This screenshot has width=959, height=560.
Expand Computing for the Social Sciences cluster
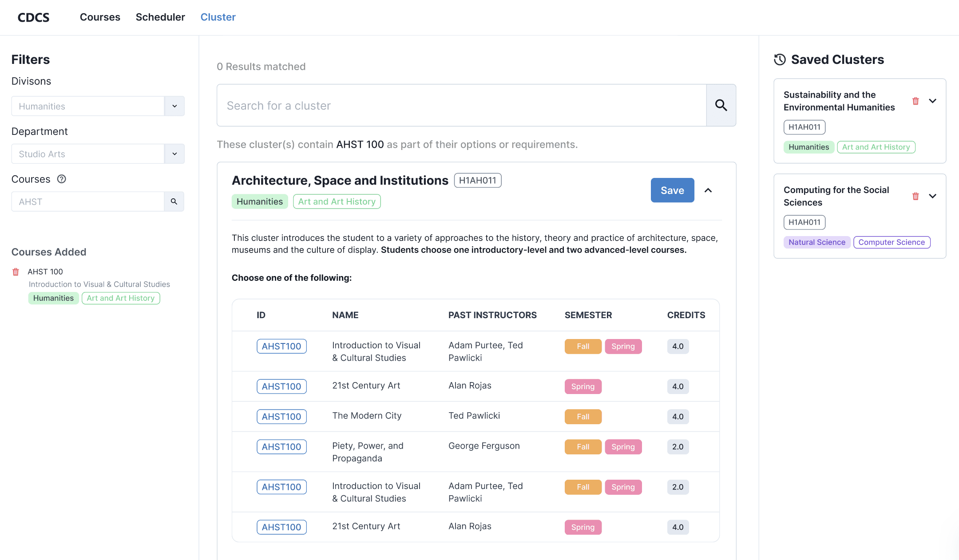933,196
